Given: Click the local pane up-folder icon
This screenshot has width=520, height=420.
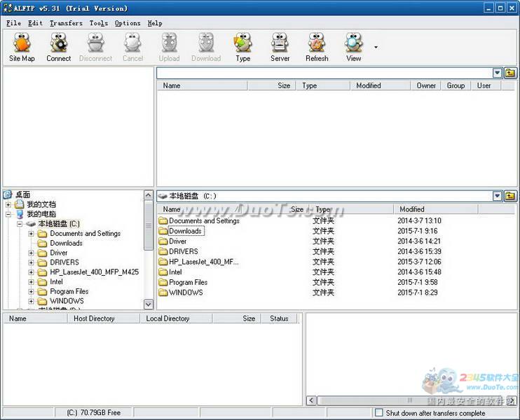Looking at the screenshot, I should click(510, 197).
